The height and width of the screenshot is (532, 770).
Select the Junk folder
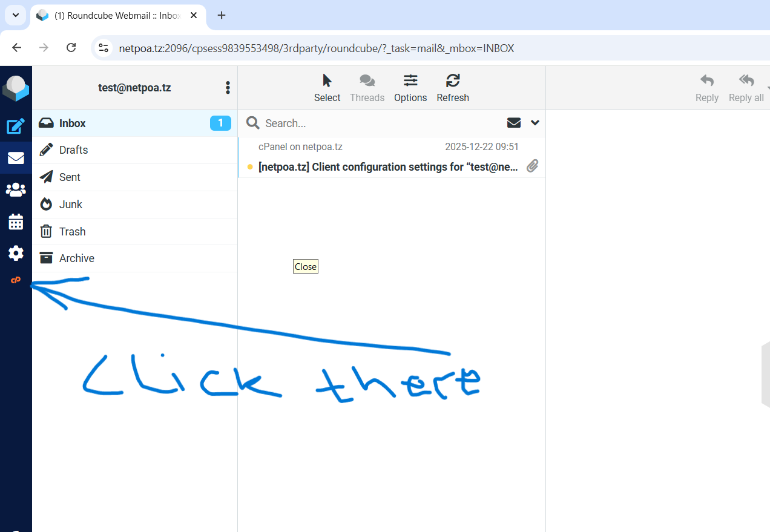pyautogui.click(x=71, y=205)
